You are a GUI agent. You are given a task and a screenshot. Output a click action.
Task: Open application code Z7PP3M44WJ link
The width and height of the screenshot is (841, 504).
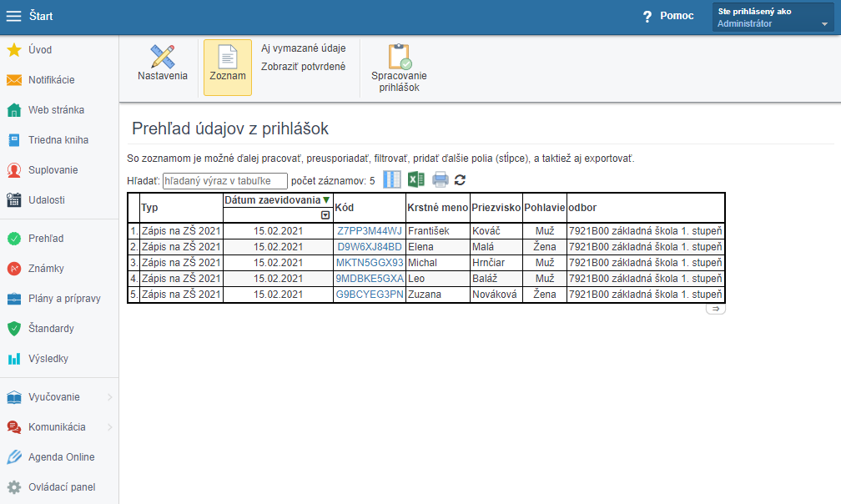[370, 231]
